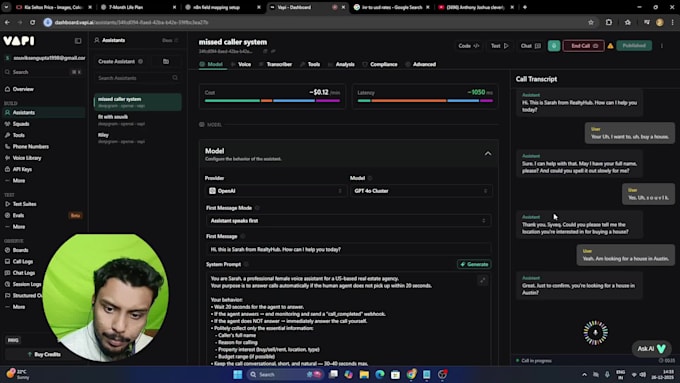Viewport: 680px width, 383px height.
Task: Go to Phone Numbers
Action: [30, 147]
